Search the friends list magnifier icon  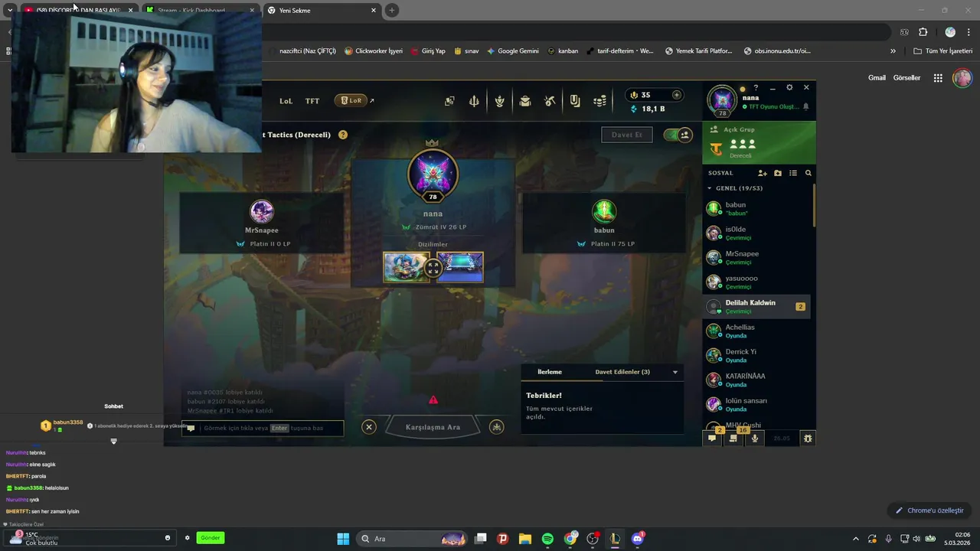(808, 173)
